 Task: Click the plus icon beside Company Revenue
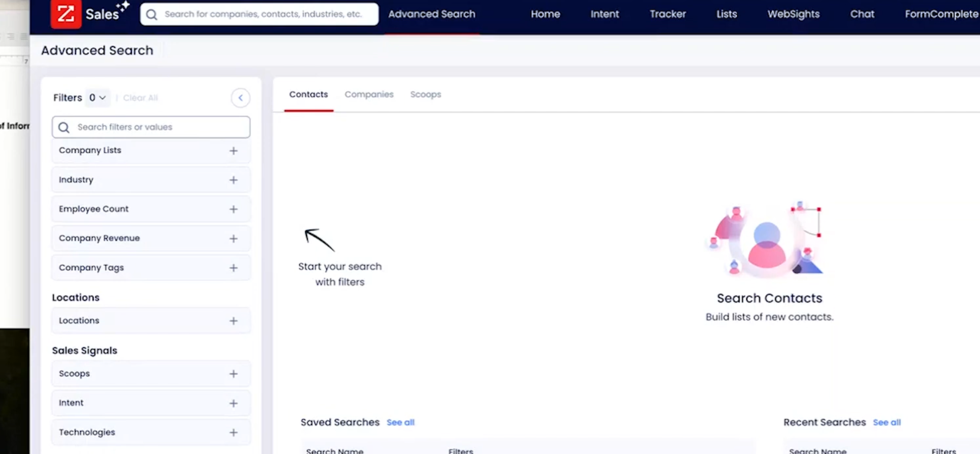coord(234,239)
